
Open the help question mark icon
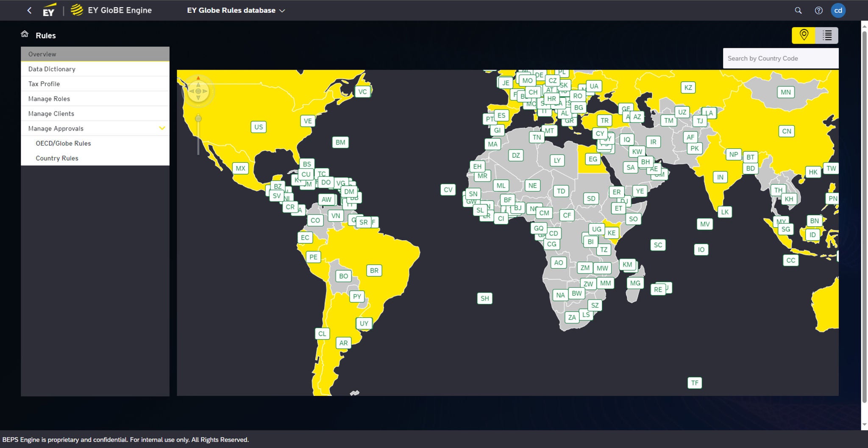(x=818, y=11)
